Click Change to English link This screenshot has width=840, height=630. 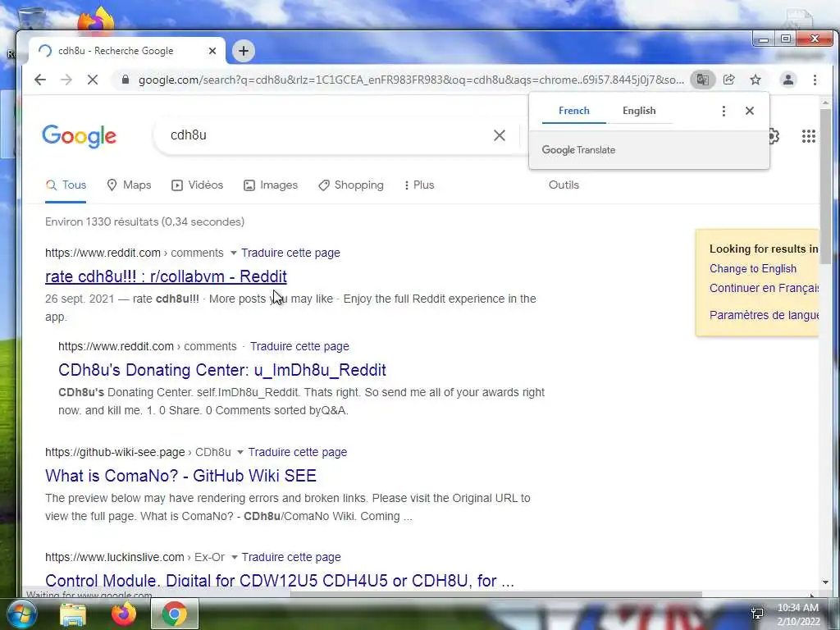click(x=753, y=269)
